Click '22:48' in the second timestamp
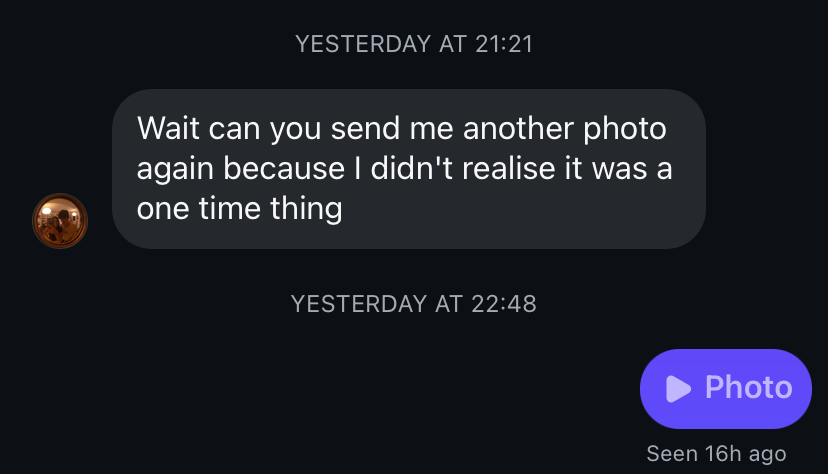 pos(504,304)
